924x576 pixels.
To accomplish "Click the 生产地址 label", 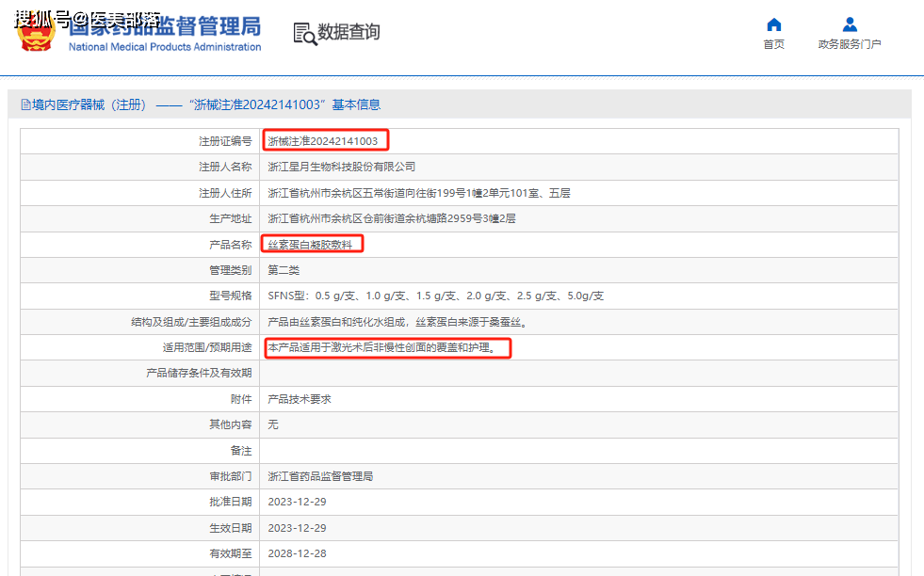I will (x=231, y=218).
